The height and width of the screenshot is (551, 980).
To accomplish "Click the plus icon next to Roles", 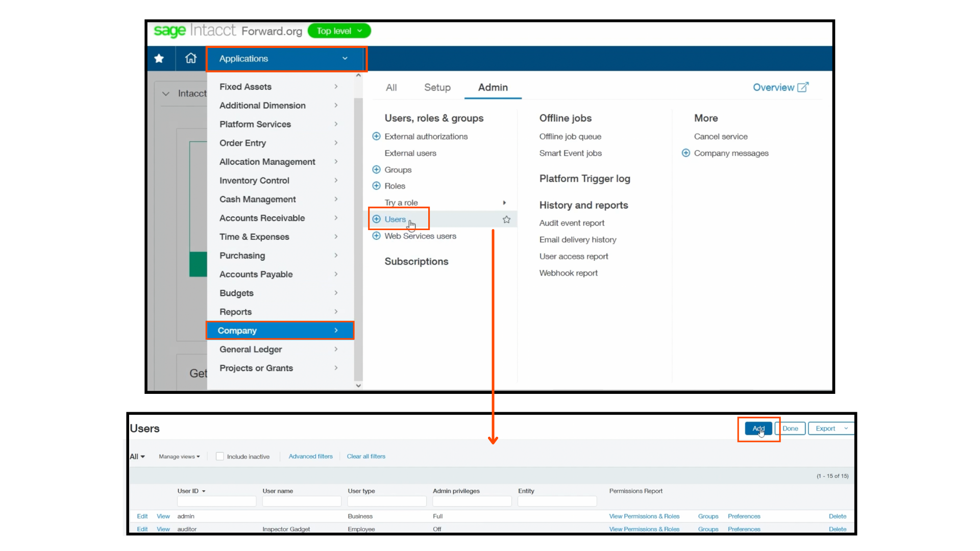I will coord(377,186).
